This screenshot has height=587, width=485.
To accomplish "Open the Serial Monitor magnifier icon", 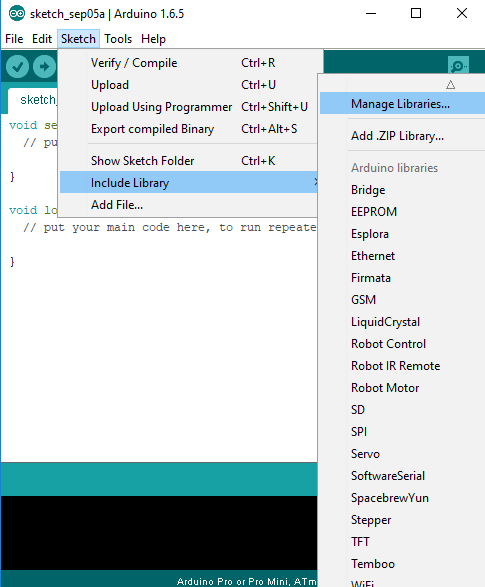I will click(458, 66).
